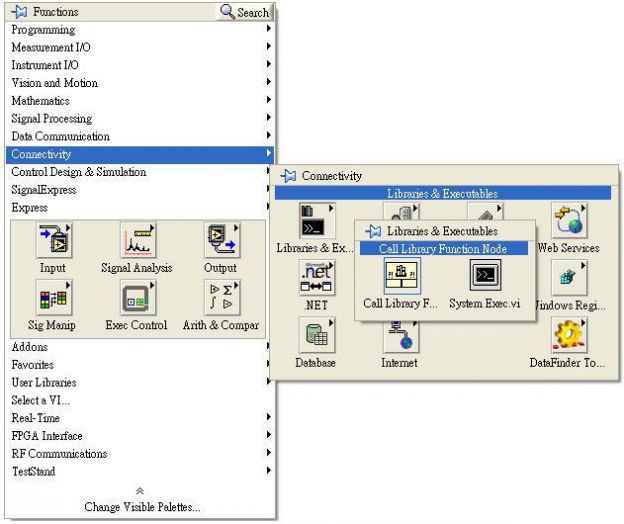Open the Web Services subpalette icon
Screen dimensions: 624x524
point(569,220)
